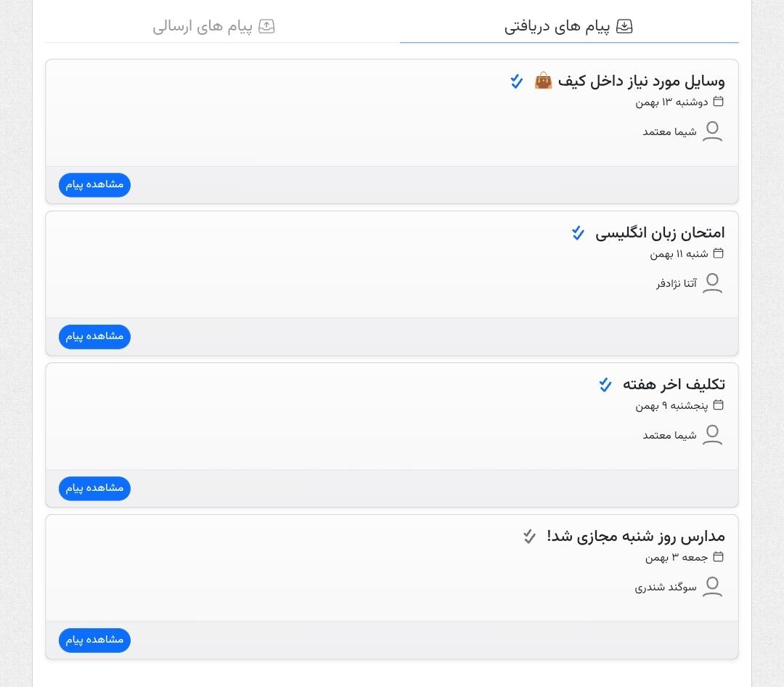
Task: Click the inbox tray icon in received tab
Action: 624,26
